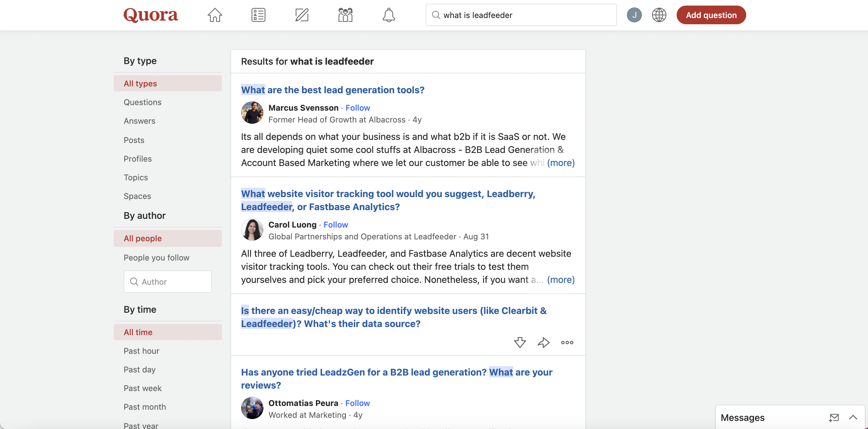
Task: Follow Carol Luong
Action: (x=336, y=225)
